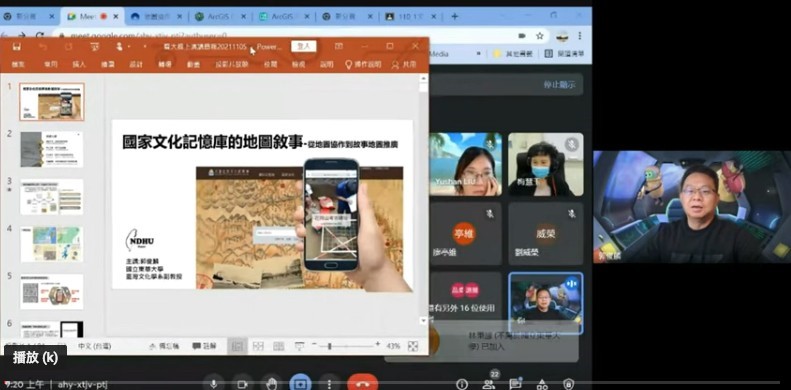Click the NDHU logo on the slide

(139, 241)
